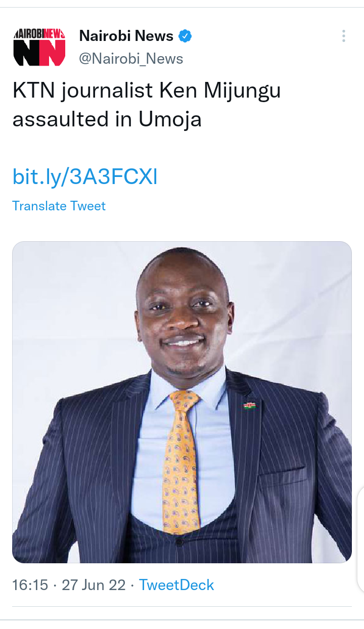Image resolution: width=364 pixels, height=629 pixels.
Task: Tap the @Nairobi_News handle
Action: (x=131, y=59)
